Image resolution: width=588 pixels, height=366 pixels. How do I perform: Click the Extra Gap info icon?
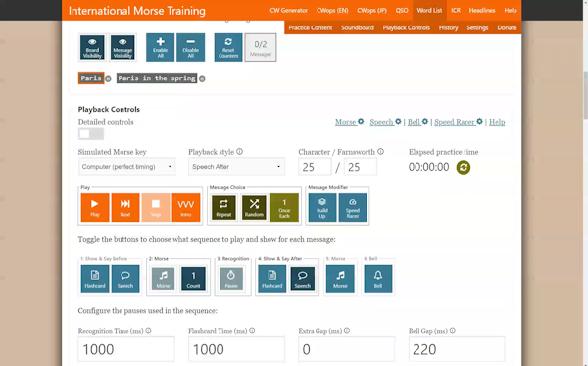pos(347,331)
